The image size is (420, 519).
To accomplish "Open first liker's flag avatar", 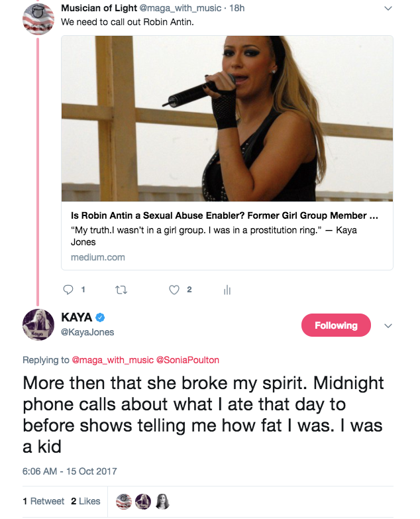I will click(x=124, y=502).
